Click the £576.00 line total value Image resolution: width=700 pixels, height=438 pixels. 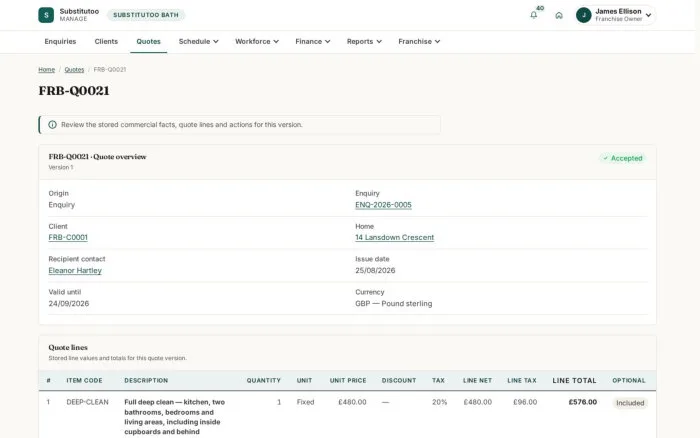583,402
